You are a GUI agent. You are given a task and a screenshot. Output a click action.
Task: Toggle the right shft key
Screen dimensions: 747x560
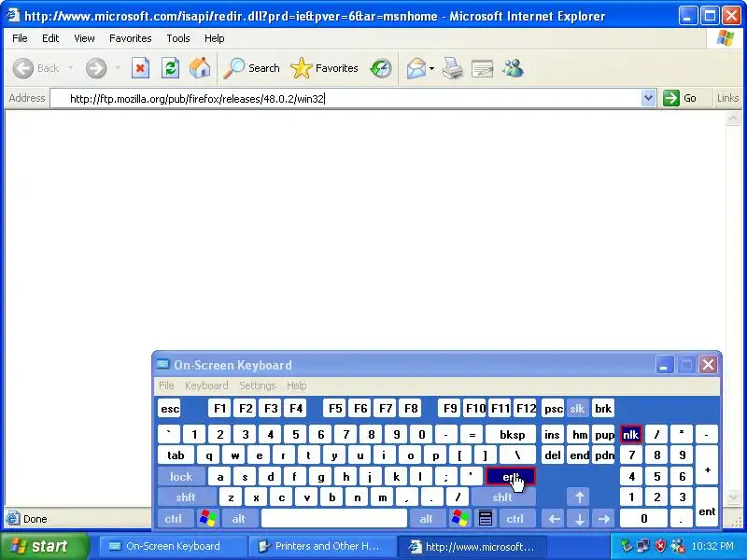point(502,497)
